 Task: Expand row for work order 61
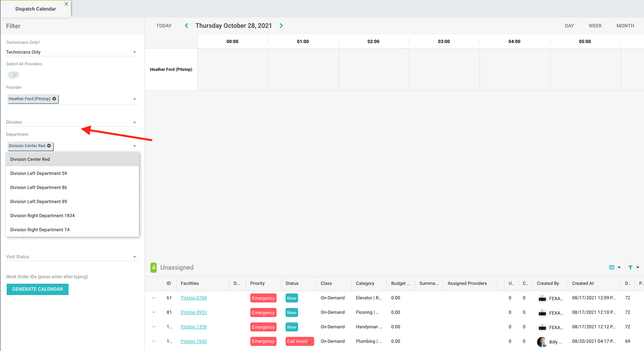click(154, 298)
